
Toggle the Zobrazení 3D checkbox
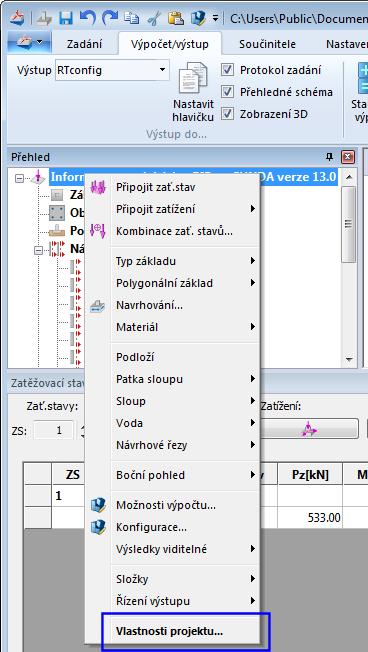point(227,114)
